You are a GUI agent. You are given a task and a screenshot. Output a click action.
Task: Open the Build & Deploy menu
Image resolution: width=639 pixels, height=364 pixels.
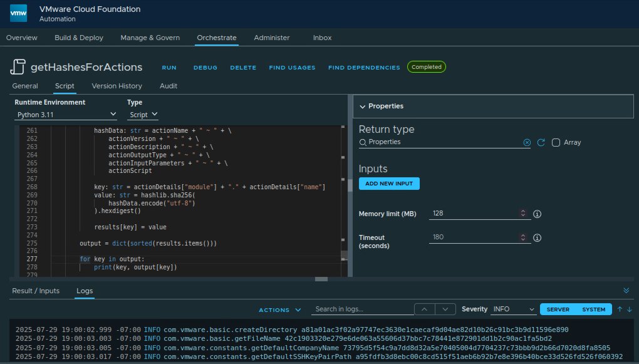(x=79, y=38)
